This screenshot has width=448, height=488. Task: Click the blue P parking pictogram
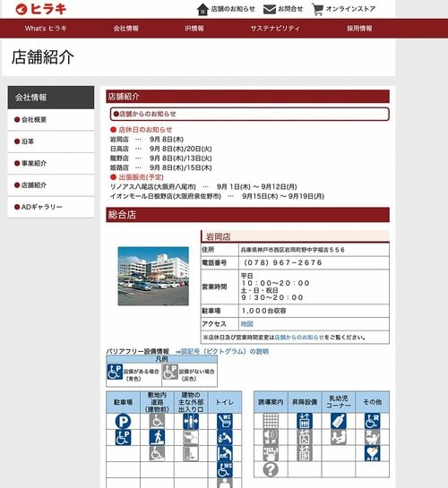tap(123, 422)
